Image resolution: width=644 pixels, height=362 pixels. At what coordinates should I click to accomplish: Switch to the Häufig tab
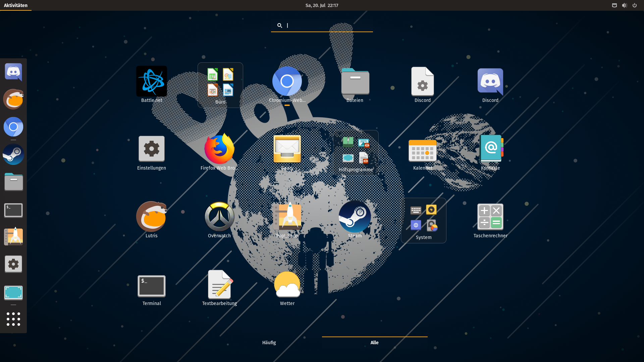tap(269, 343)
